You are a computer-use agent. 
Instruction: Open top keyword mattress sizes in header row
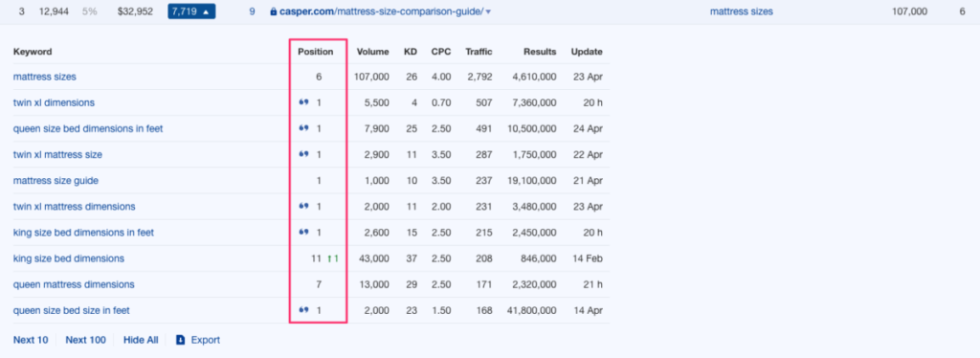click(x=742, y=11)
